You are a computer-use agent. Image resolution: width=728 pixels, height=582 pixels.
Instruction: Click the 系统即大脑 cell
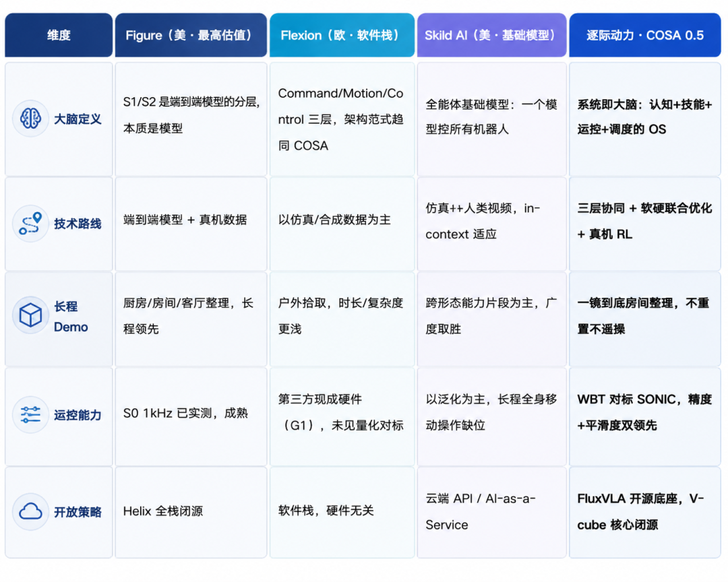click(645, 119)
